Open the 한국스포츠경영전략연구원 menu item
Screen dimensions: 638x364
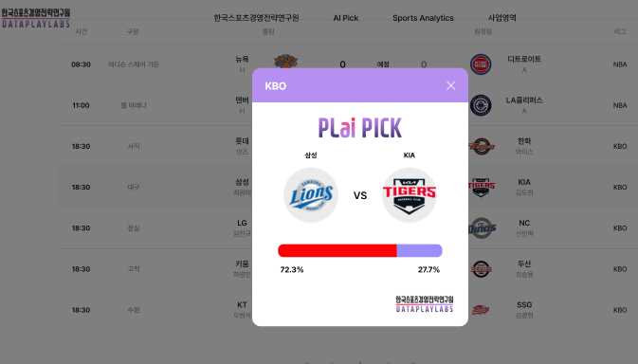[256, 18]
